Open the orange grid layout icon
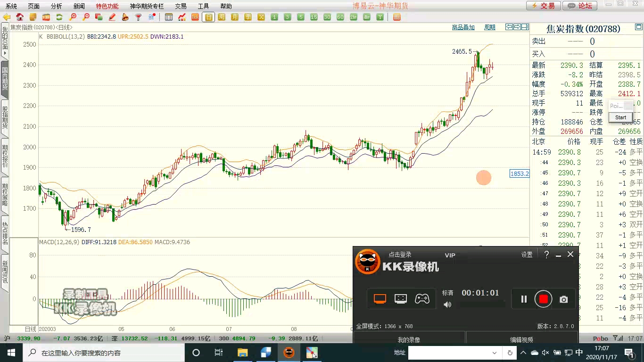The width and height of the screenshot is (644, 362). coord(397,17)
